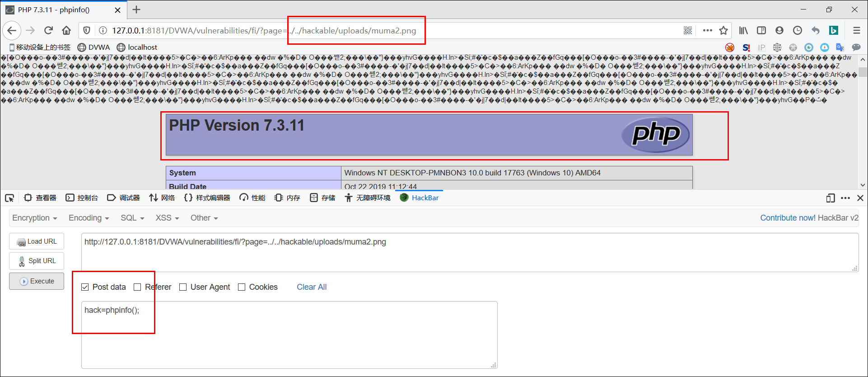Click the Sogou S extension icon
The width and height of the screenshot is (868, 377).
point(746,47)
